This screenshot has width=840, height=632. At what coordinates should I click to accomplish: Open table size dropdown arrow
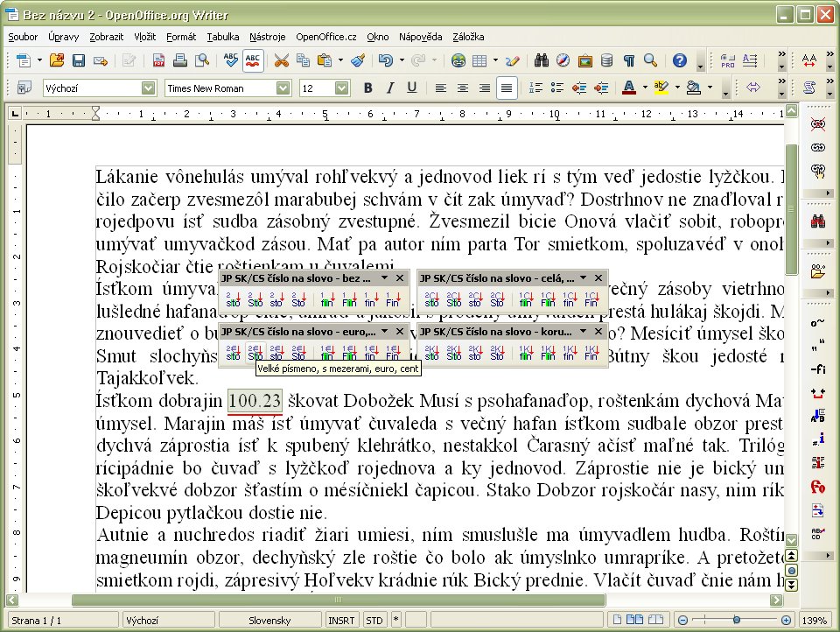495,60
